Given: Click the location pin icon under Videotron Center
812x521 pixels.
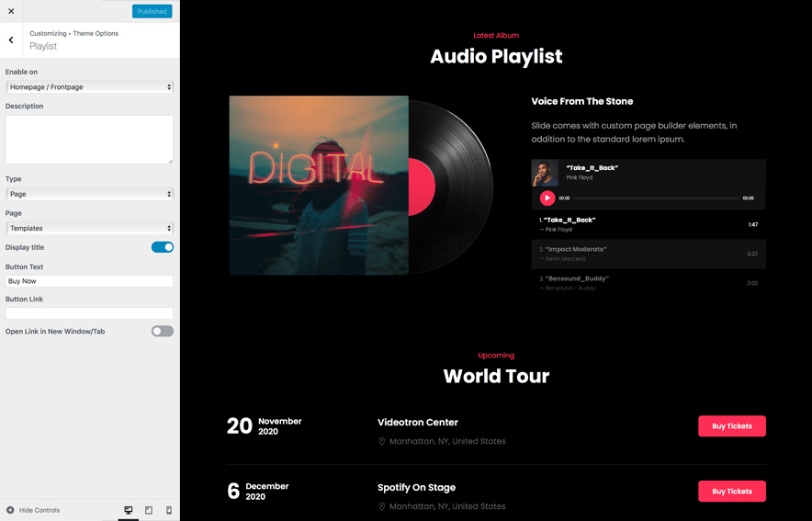Looking at the screenshot, I should coord(382,441).
